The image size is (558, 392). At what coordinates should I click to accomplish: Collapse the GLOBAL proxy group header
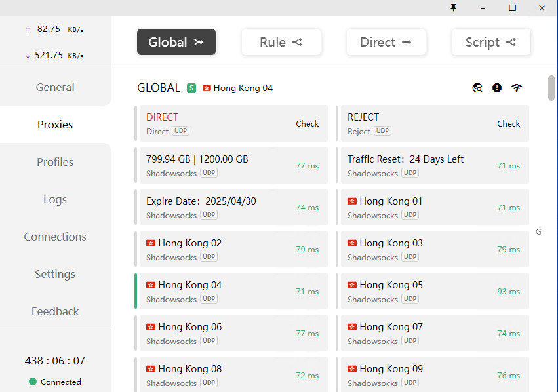(x=159, y=88)
